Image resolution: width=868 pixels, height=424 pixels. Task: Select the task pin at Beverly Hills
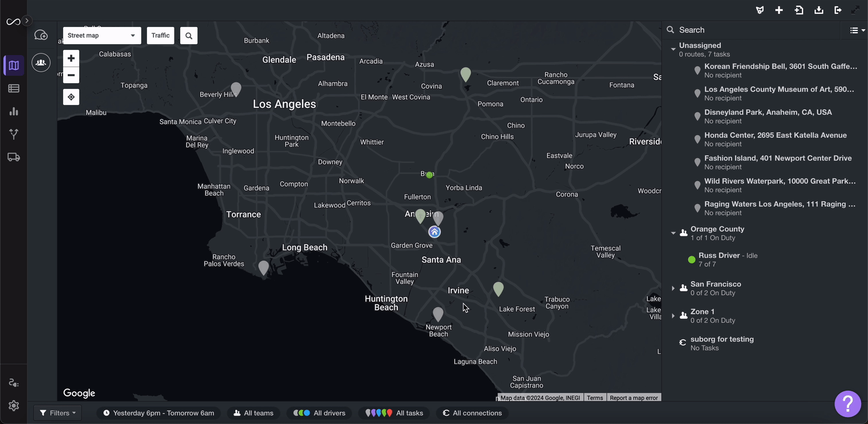[x=236, y=89]
